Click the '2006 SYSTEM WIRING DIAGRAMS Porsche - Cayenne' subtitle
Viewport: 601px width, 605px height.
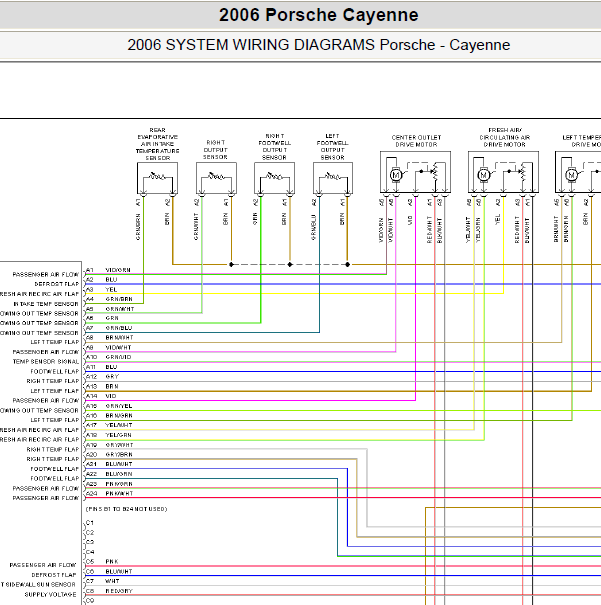point(319,45)
